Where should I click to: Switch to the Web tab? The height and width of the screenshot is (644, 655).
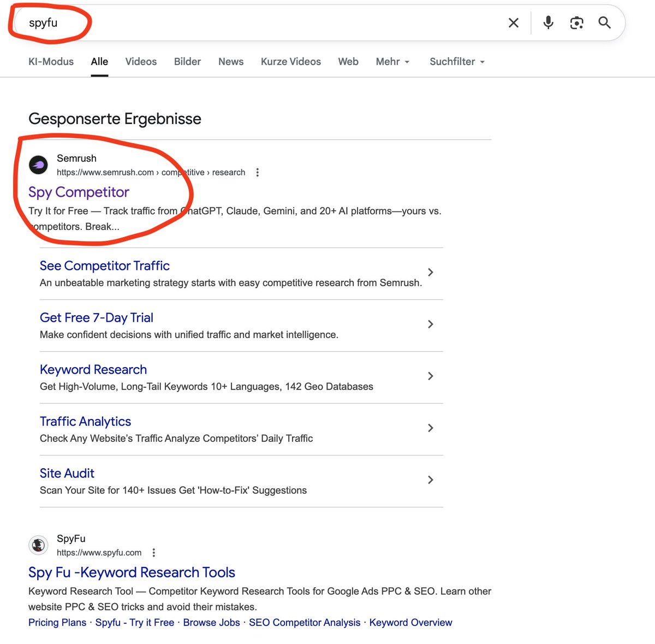[x=348, y=62]
